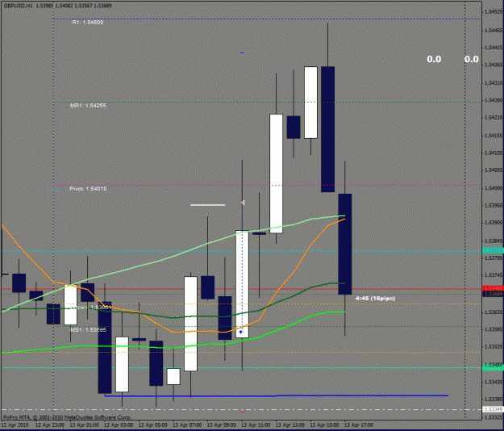Click price scale value 1.54520
The image size is (504, 431).
(494, 12)
